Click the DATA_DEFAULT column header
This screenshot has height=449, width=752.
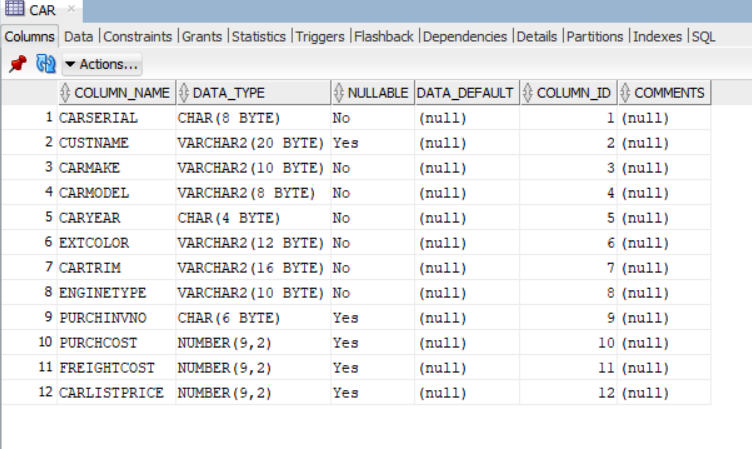tap(467, 93)
